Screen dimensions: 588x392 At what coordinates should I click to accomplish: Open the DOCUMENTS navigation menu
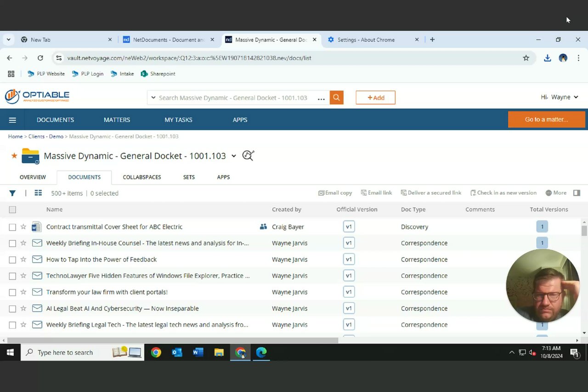(55, 120)
